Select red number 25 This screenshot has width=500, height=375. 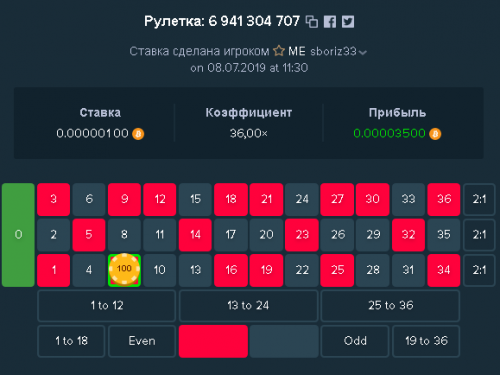(x=337, y=270)
